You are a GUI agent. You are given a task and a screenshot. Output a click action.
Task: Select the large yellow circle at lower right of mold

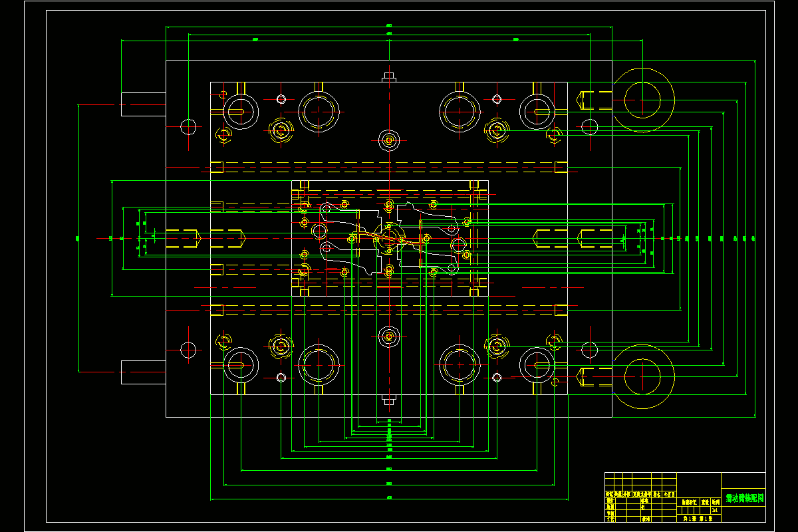click(643, 376)
